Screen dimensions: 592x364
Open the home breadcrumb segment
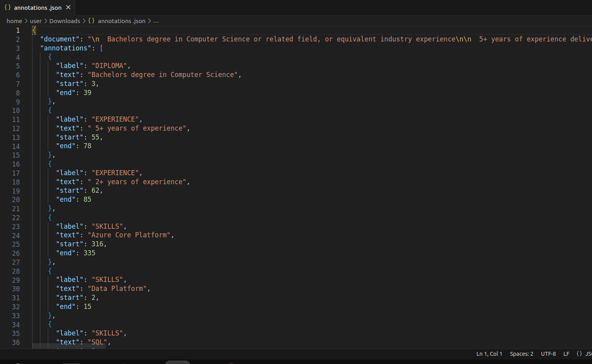coord(14,21)
